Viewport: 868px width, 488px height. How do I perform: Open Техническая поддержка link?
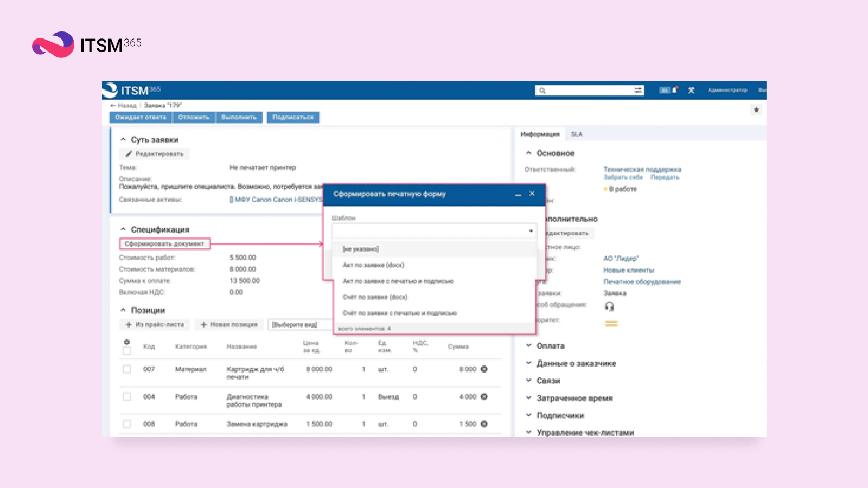point(642,170)
